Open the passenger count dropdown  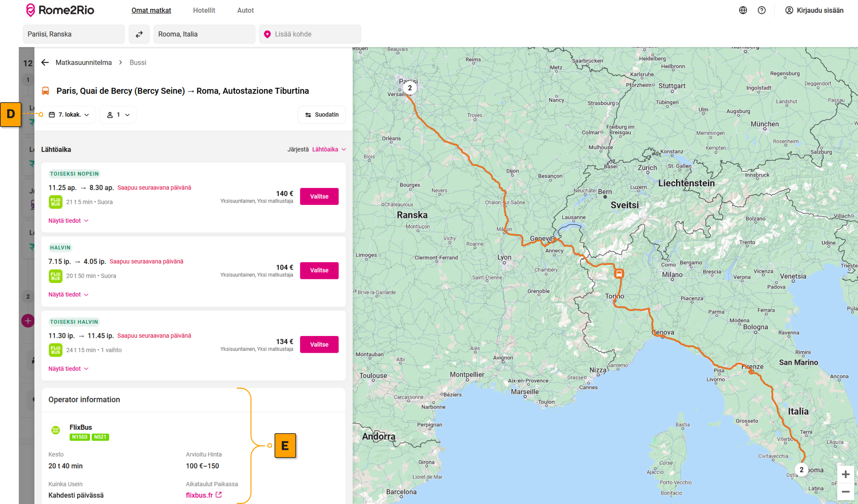[118, 115]
